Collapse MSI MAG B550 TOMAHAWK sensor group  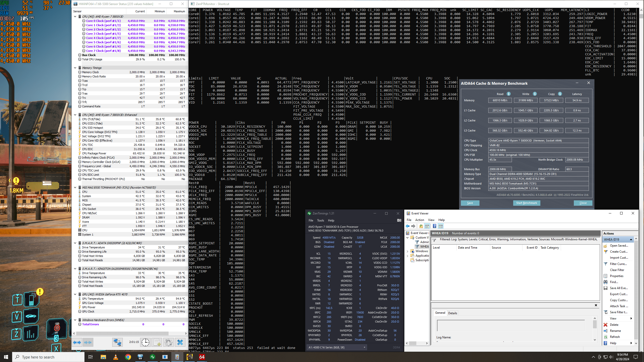tap(75, 188)
